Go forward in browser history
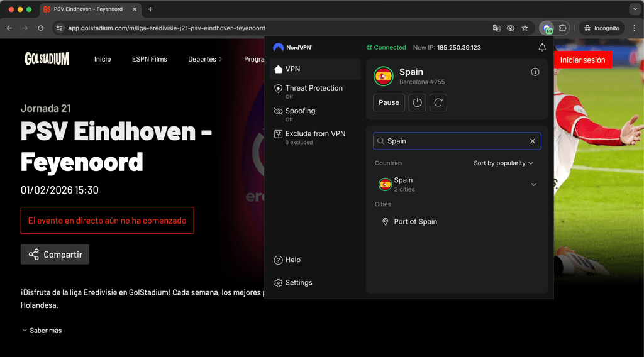Image resolution: width=644 pixels, height=357 pixels. (25, 28)
